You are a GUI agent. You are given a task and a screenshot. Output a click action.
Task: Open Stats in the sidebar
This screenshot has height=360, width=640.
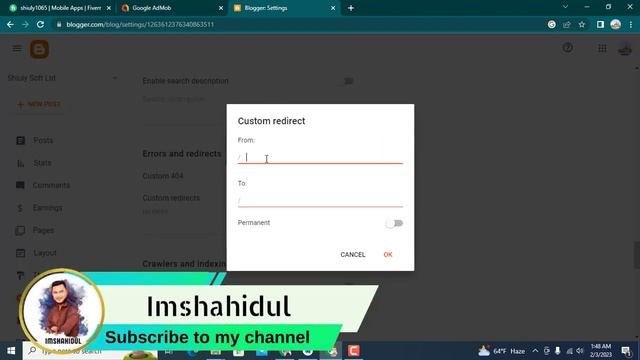pos(42,163)
